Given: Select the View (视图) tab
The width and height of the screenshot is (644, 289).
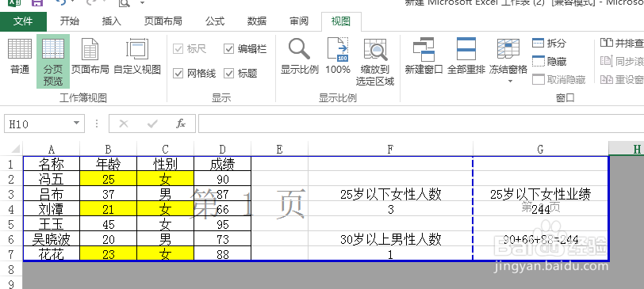Looking at the screenshot, I should 341,21.
